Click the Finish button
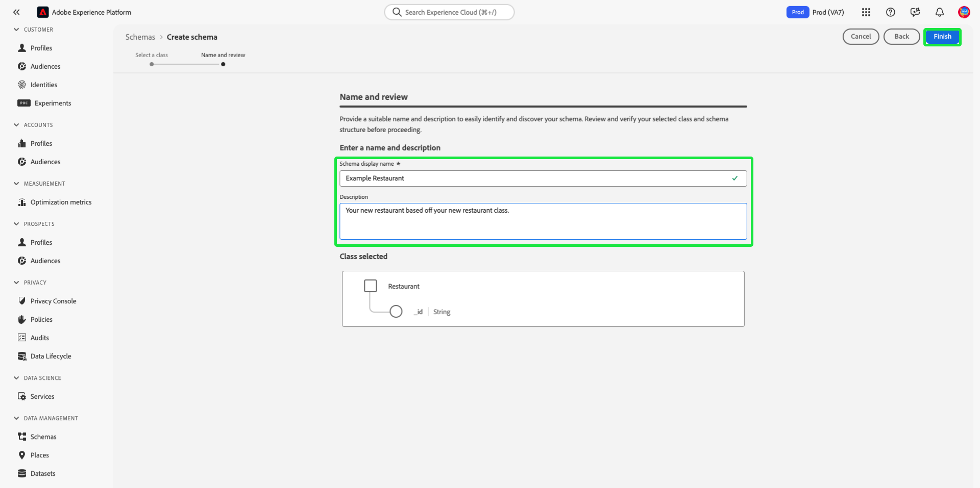Screen dimensions: 980x488 pos(942,37)
